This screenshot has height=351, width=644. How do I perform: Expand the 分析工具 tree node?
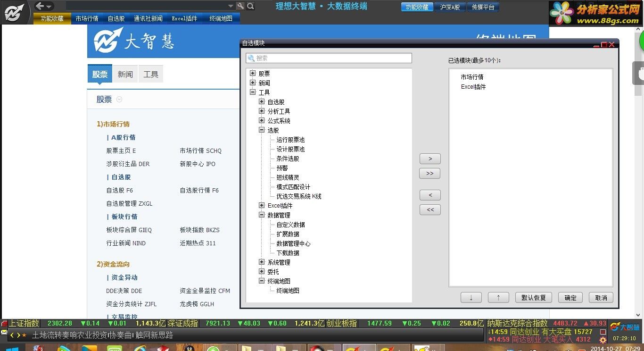pos(262,111)
